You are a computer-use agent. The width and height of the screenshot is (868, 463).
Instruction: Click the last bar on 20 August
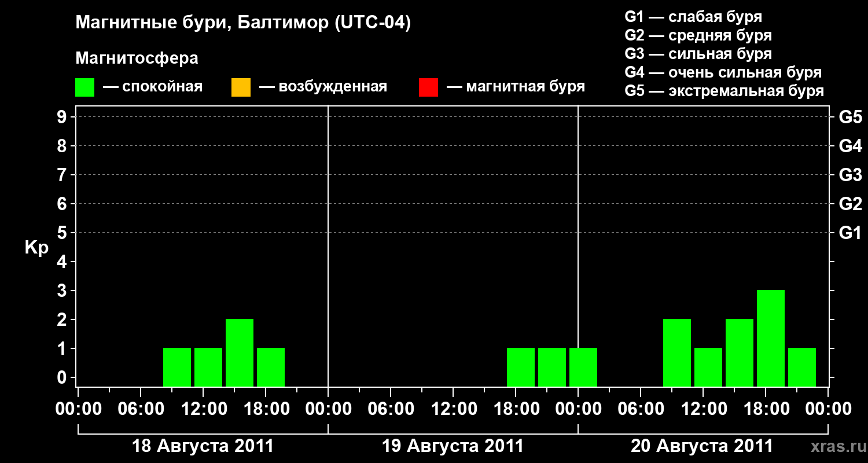tap(802, 367)
